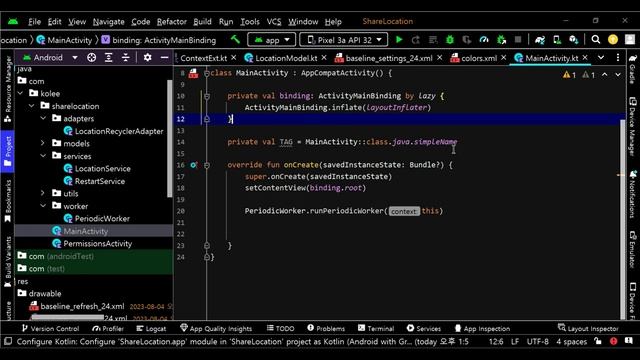Switch to the ContextExt.kt tab

pos(203,58)
